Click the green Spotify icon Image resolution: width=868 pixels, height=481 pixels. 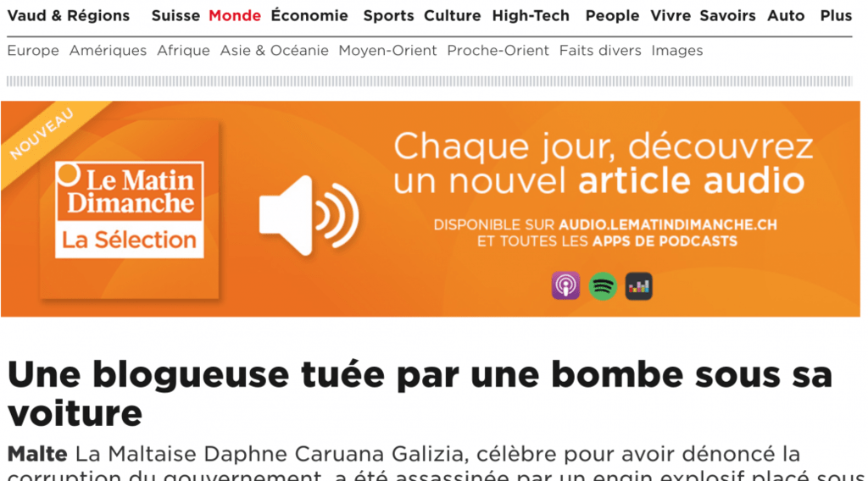click(x=603, y=286)
